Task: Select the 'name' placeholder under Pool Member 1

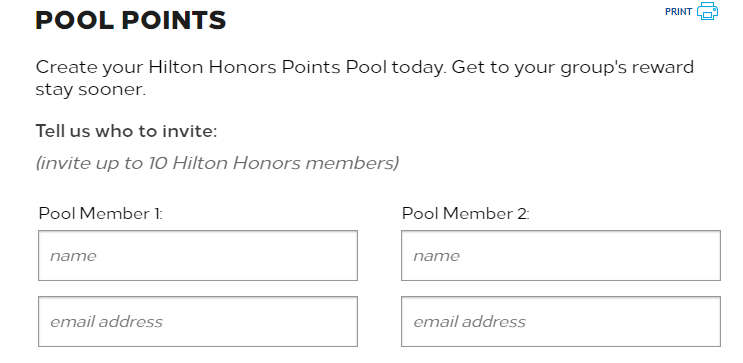Action: [73, 256]
